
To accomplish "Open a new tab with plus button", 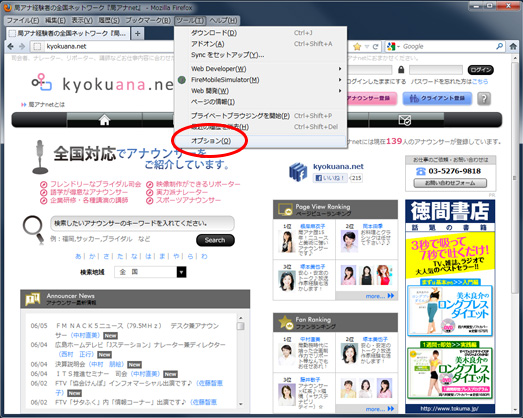I will [x=137, y=33].
